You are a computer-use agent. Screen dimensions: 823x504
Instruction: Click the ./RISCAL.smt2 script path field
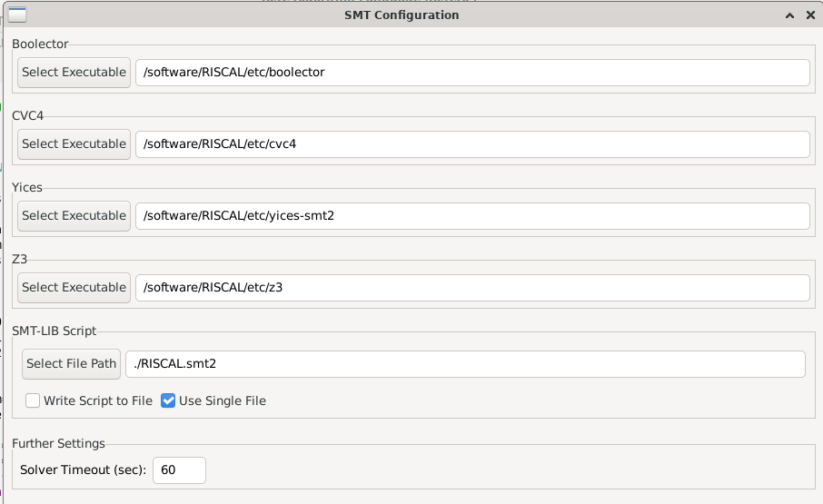click(x=465, y=364)
